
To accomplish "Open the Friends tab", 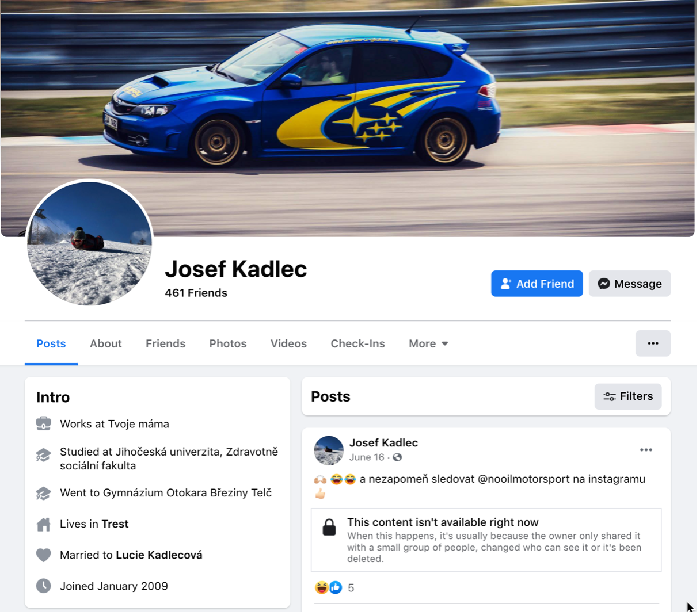I will 165,343.
